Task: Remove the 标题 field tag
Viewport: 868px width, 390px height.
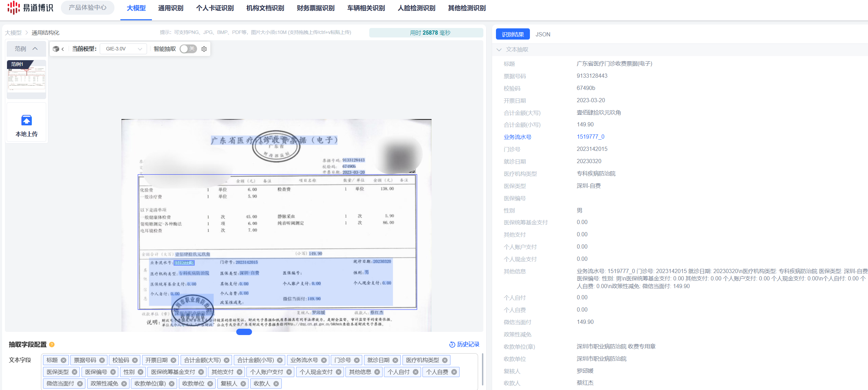Action: coord(63,360)
